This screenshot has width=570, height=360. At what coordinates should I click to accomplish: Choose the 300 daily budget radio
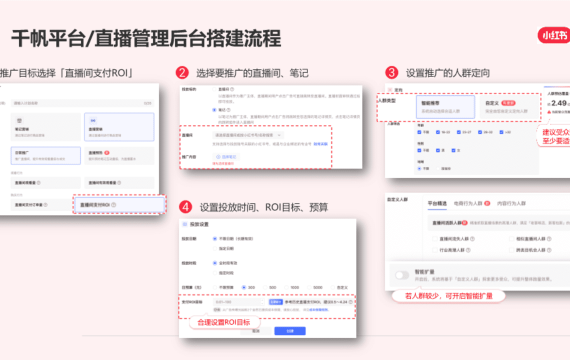[244, 287]
